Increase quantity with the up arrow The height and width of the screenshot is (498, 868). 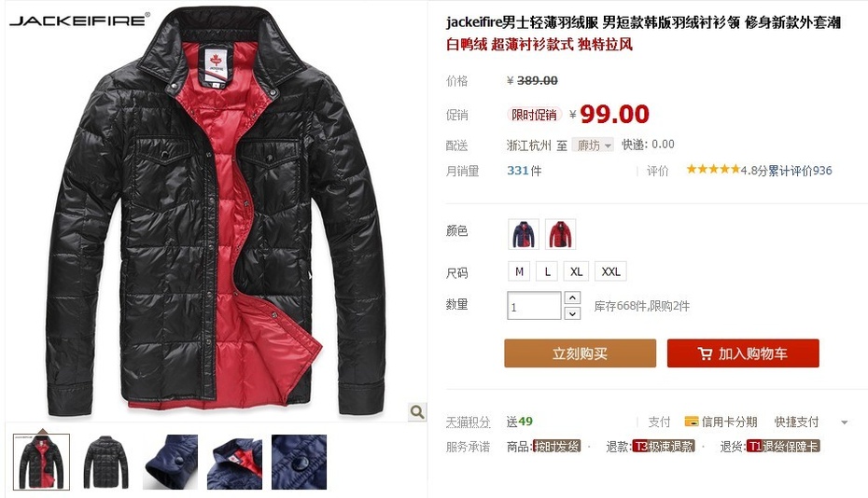click(572, 297)
